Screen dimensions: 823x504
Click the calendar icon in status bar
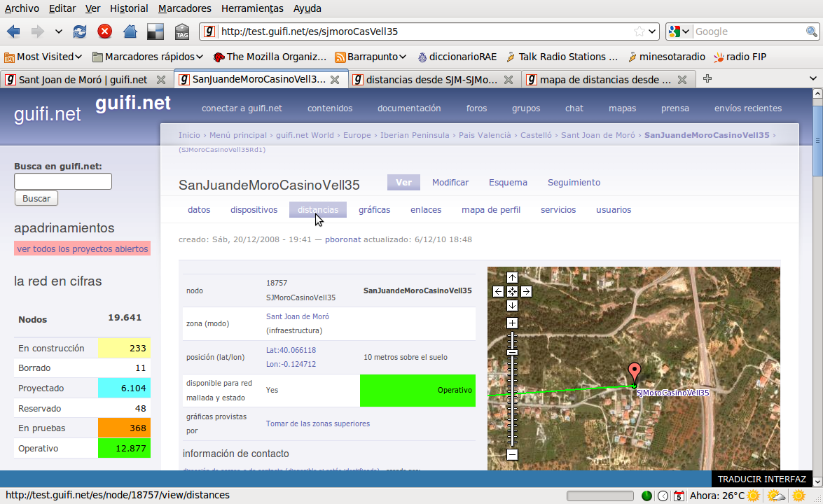point(679,496)
